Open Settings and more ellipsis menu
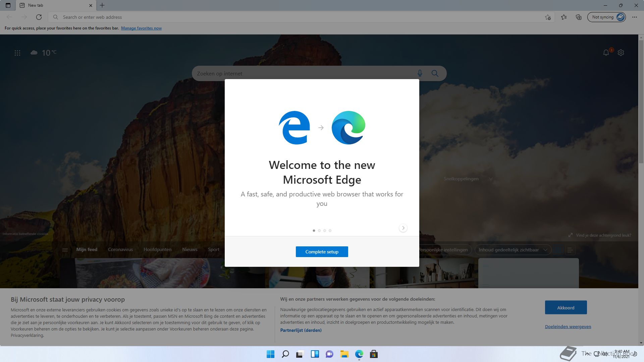 coord(635,17)
